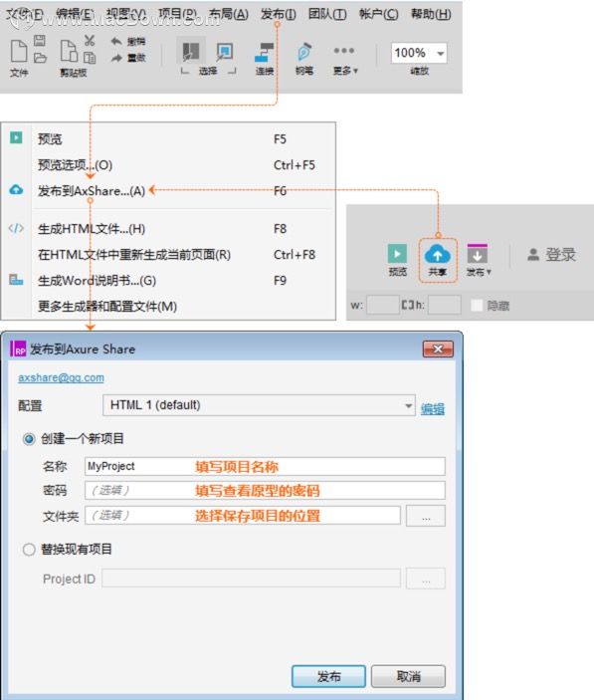Open the 布局(A) menu
Screen dimensions: 594x700
pyautogui.click(x=228, y=14)
